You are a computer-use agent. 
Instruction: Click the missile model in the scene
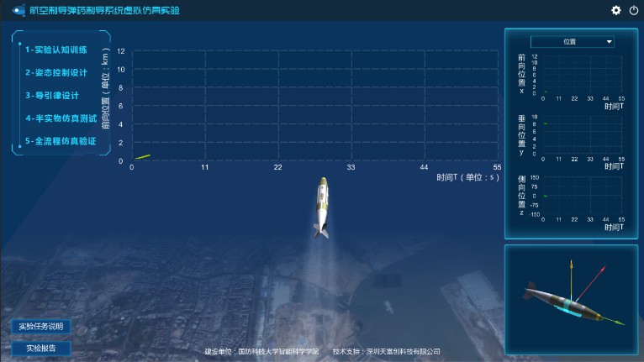[322, 207]
